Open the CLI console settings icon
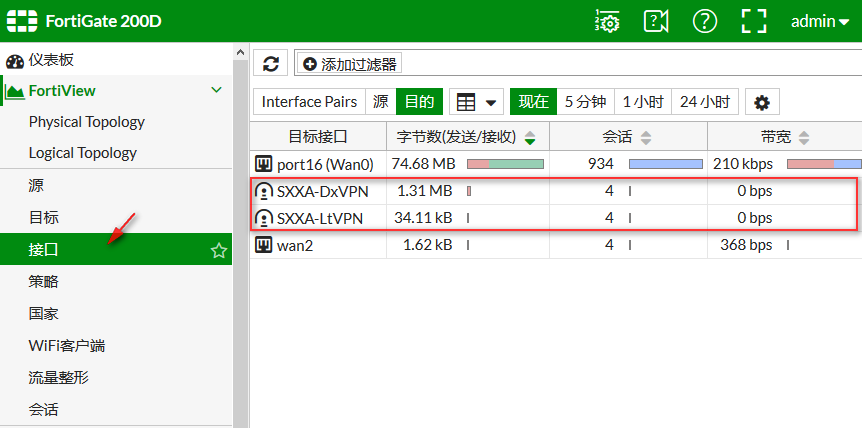This screenshot has height=428, width=862. click(607, 21)
